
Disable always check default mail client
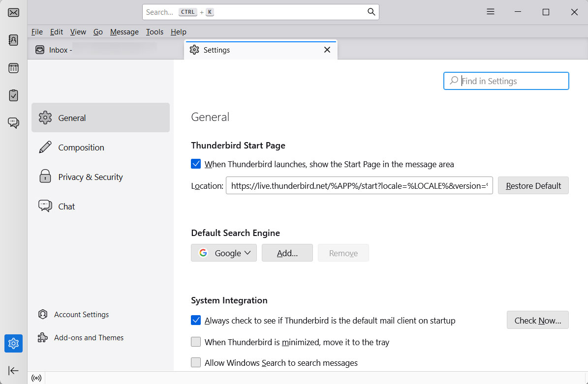click(196, 321)
